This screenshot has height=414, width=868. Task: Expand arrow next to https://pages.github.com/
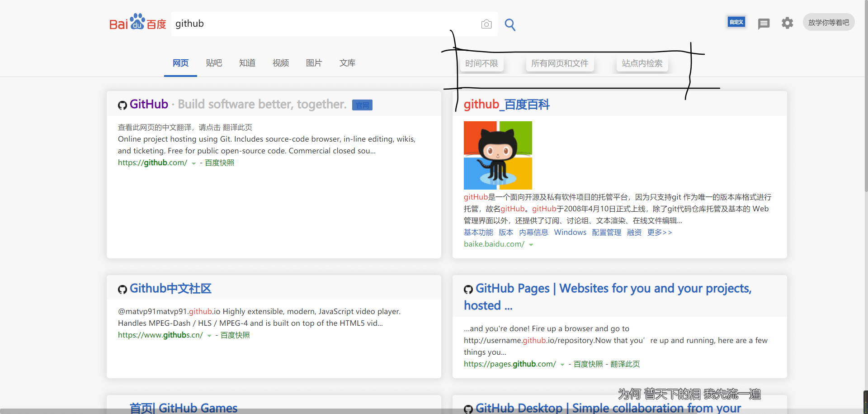click(562, 365)
